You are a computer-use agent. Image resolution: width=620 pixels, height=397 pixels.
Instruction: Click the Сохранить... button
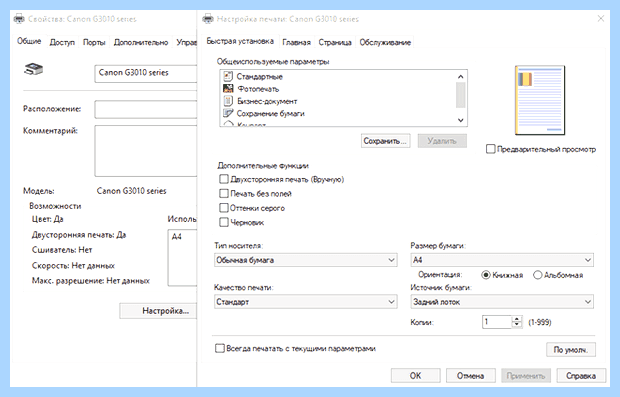tap(385, 141)
